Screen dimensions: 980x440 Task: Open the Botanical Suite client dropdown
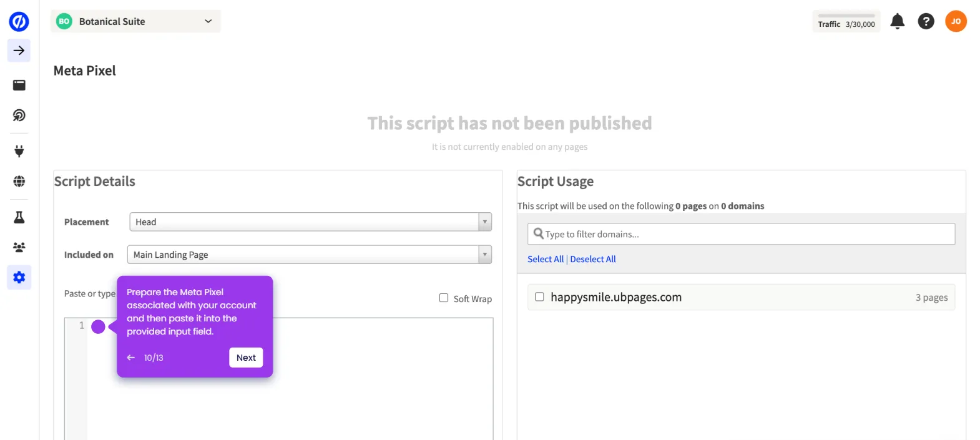[135, 21]
